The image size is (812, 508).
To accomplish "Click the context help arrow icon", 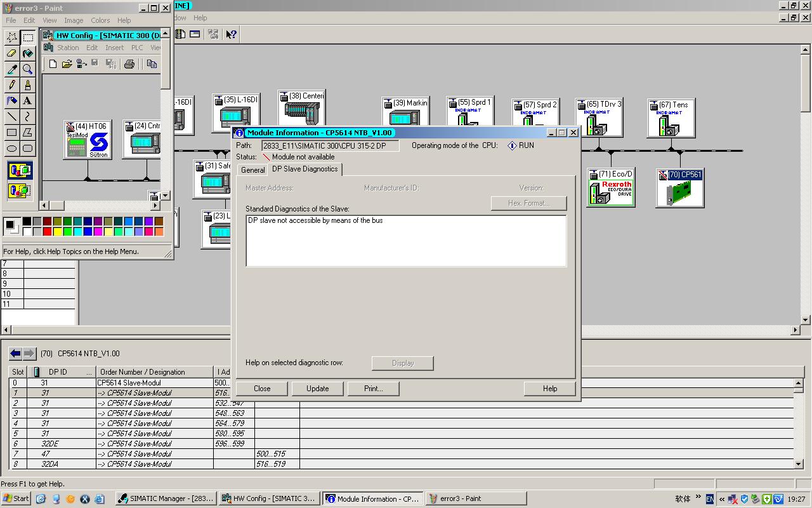I will pyautogui.click(x=231, y=34).
